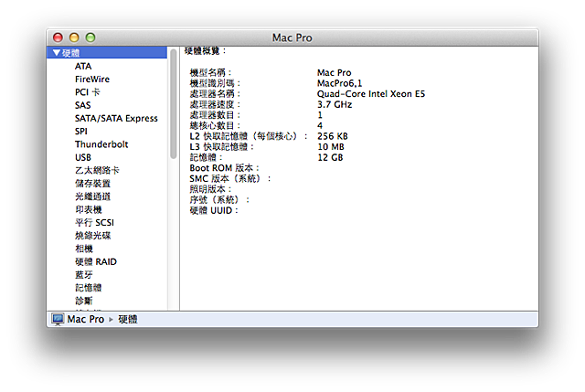Click Mac Pro in the bottom path bar
Viewport: 585px width, 392px height.
pyautogui.click(x=85, y=319)
